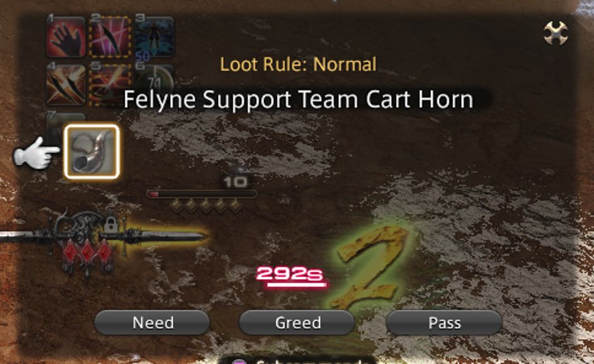Click the Loot Rule: Normal label
Image resolution: width=594 pixels, height=364 pixels.
coord(298,64)
